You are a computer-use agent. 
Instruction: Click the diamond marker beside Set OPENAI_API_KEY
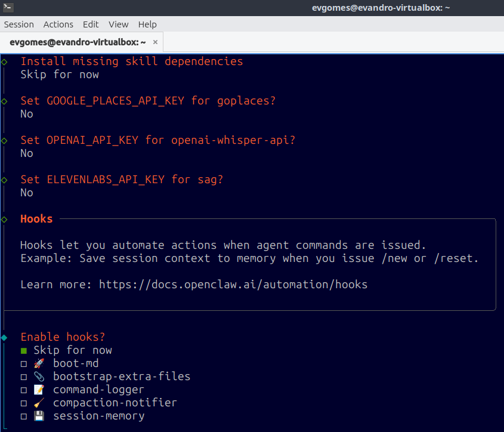(x=4, y=141)
